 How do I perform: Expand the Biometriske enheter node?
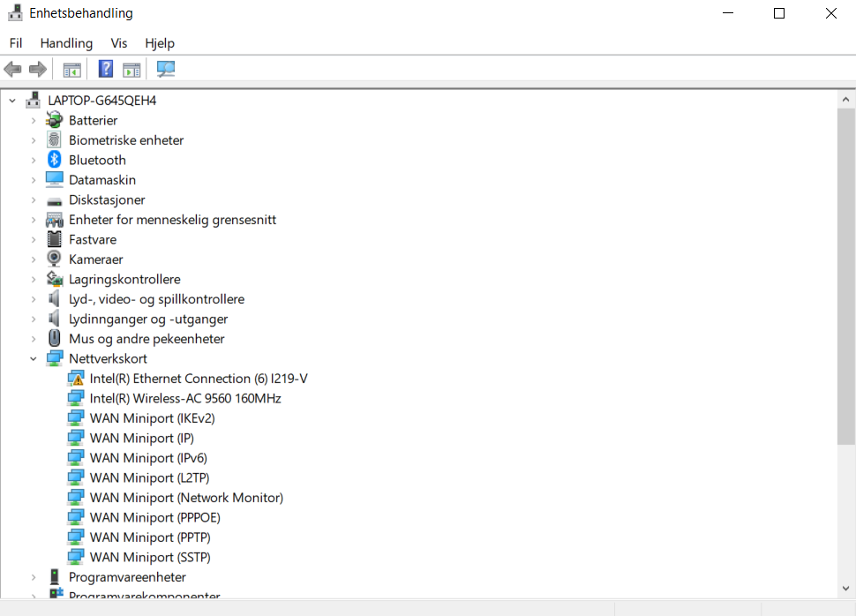[34, 140]
